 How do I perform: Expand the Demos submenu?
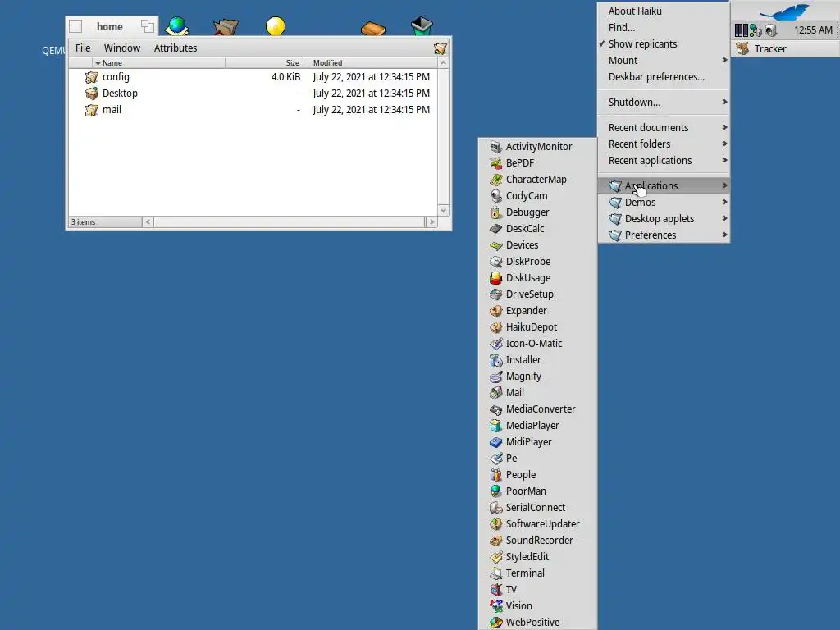pos(663,203)
